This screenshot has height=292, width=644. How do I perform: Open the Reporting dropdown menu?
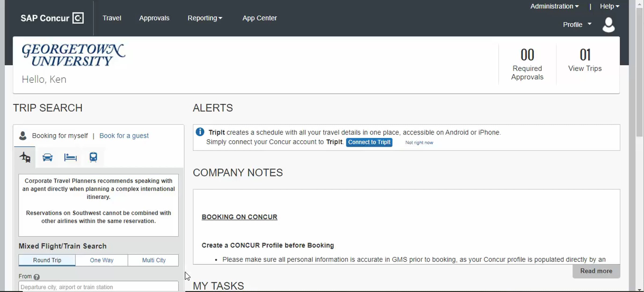[x=205, y=18]
